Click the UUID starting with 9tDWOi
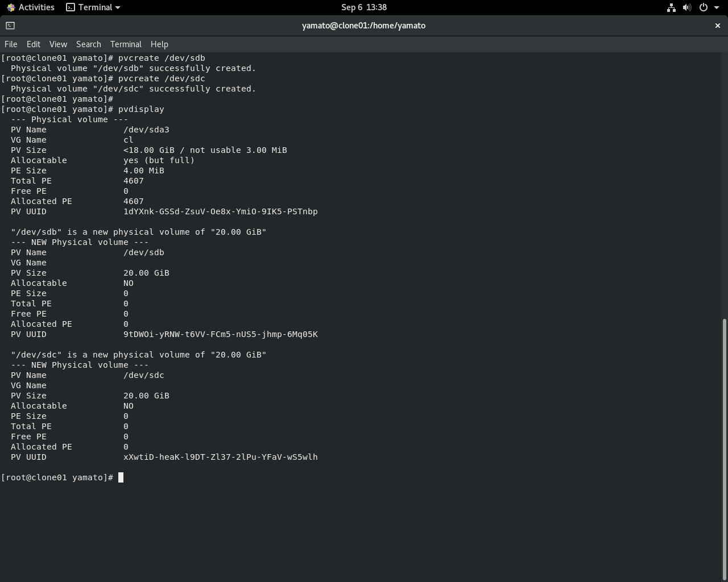This screenshot has height=582, width=728. coord(221,334)
